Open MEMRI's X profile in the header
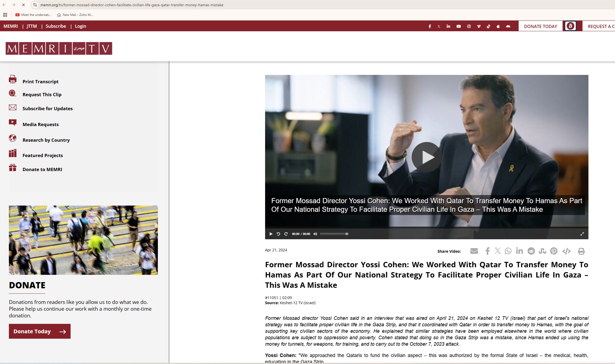The image size is (615, 364). (439, 26)
